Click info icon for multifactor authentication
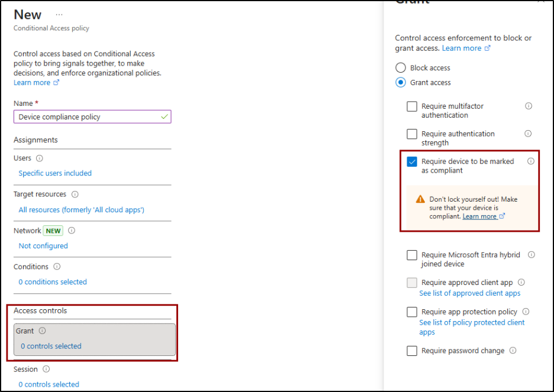Screen dimensions: 554x392 point(529,106)
